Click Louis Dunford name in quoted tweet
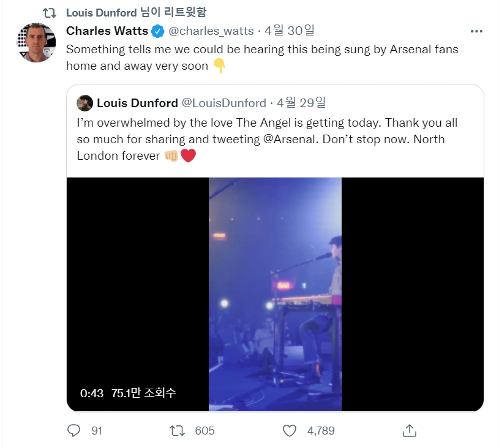Screen dimensions: 499x448 pos(137,103)
